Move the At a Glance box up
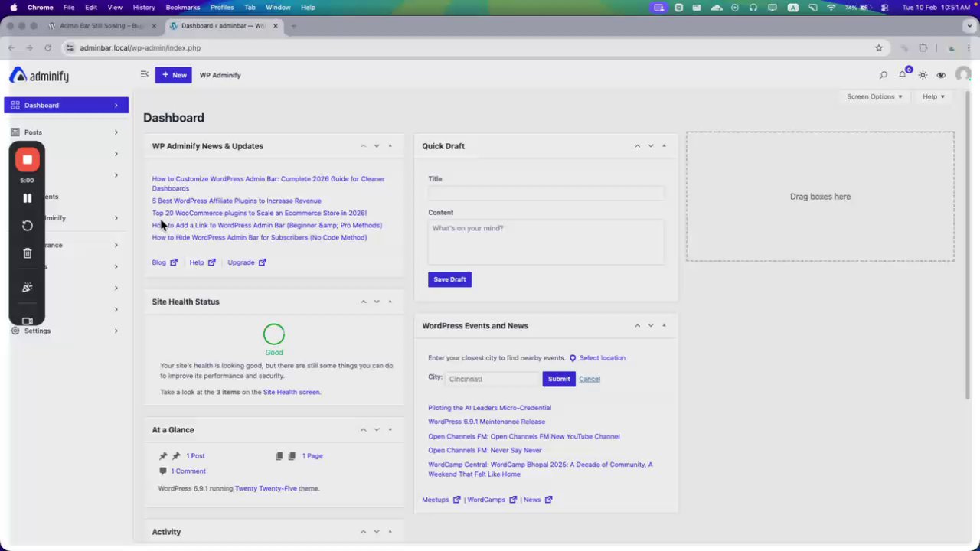 coord(364,430)
